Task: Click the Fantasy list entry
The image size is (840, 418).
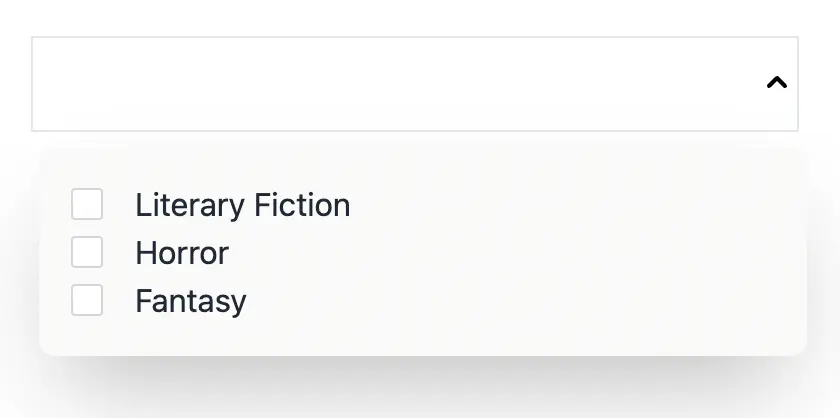Action: click(x=190, y=301)
